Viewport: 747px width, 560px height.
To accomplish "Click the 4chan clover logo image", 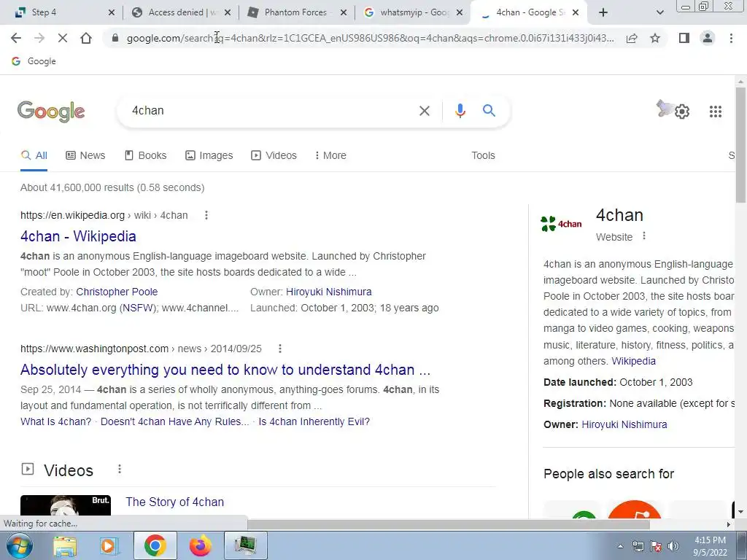I will [x=561, y=223].
